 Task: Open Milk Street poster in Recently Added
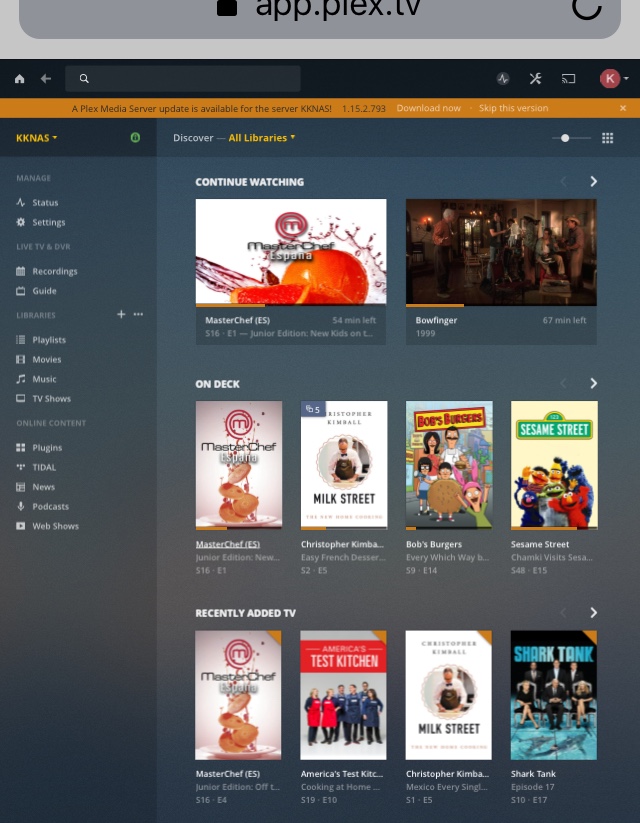449,695
